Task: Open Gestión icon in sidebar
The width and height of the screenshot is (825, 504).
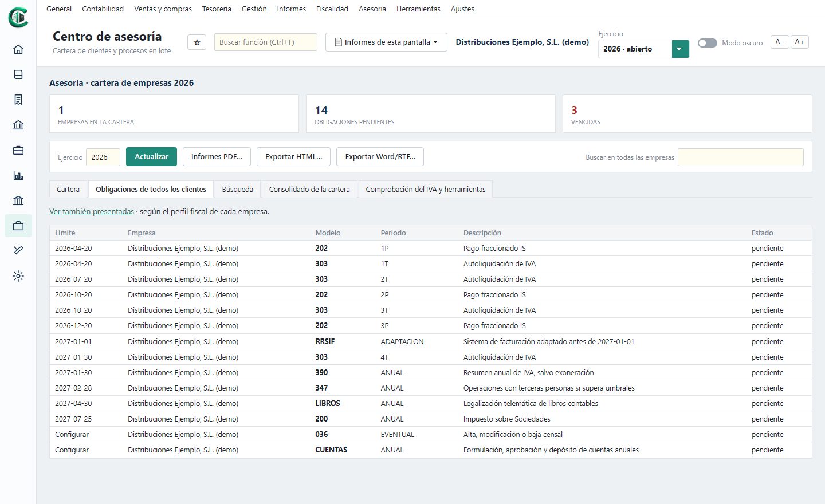Action: click(18, 150)
